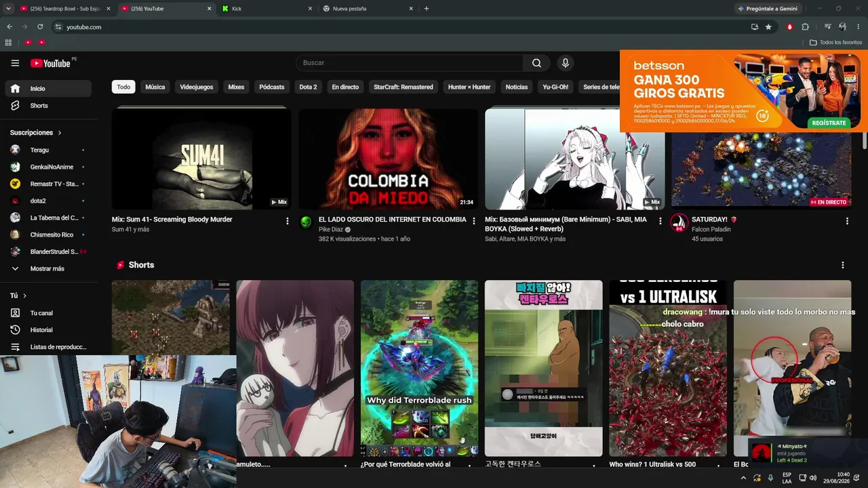
Task: Select the Noticias chip
Action: pos(517,87)
